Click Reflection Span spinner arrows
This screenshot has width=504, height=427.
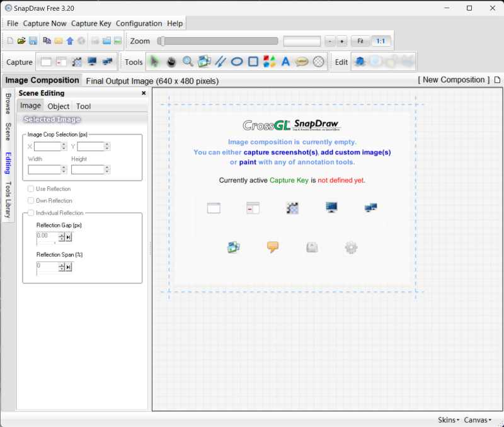(61, 266)
